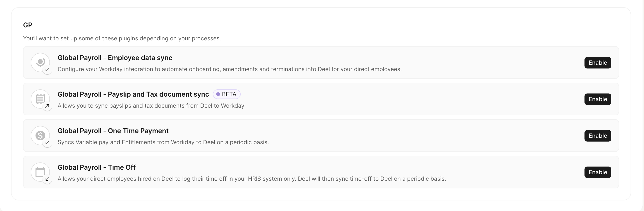Click inbound arrow badge on Employee data sync
Image resolution: width=644 pixels, height=211 pixels.
47,69
